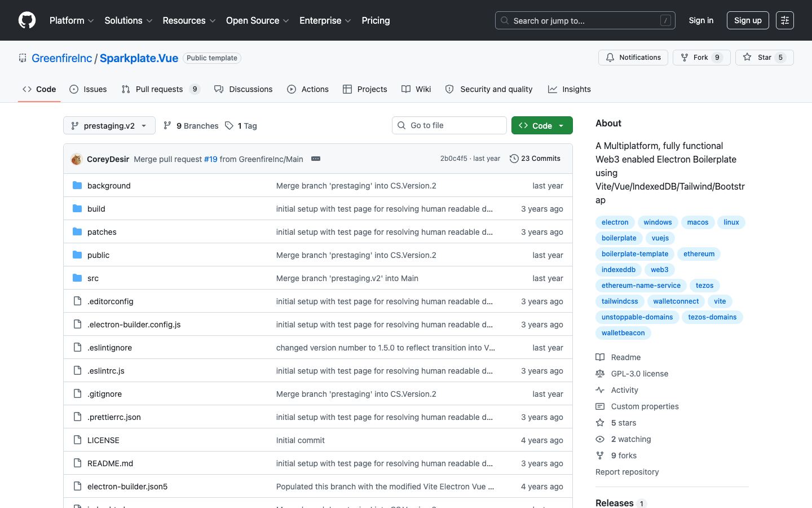The height and width of the screenshot is (508, 812).
Task: Switch to the Actions tab
Action: pos(308,89)
